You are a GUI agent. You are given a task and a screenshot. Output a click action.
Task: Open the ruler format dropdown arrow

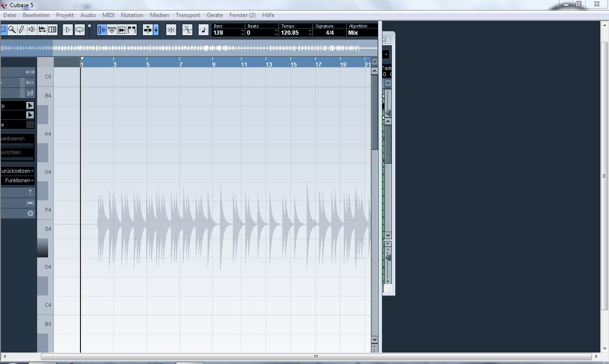pos(375,62)
